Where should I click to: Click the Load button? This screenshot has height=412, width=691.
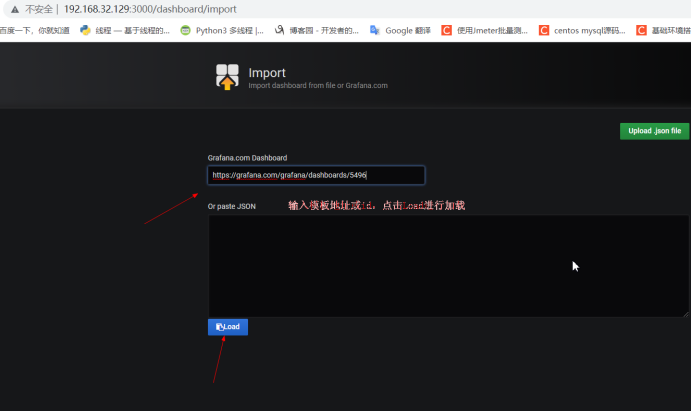(x=228, y=327)
